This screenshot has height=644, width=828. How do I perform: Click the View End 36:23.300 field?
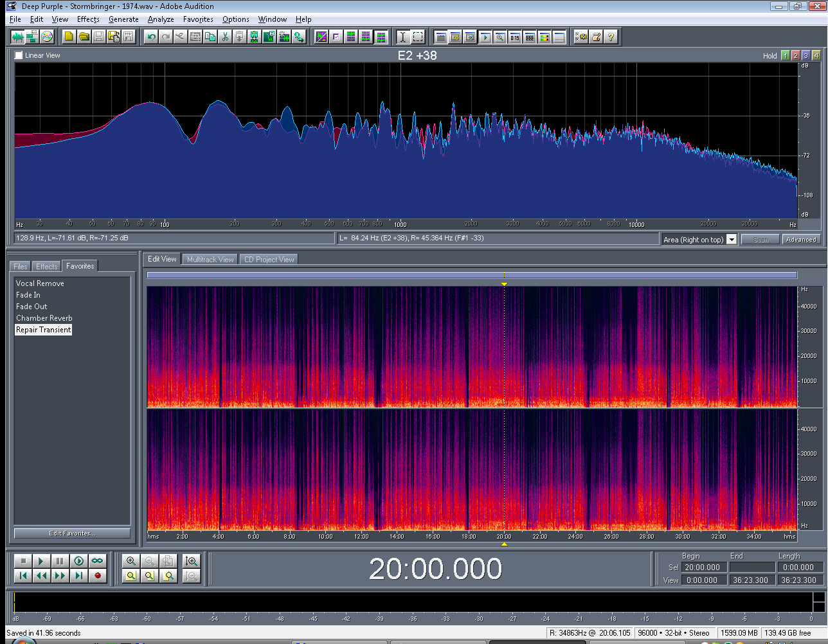pyautogui.click(x=751, y=580)
